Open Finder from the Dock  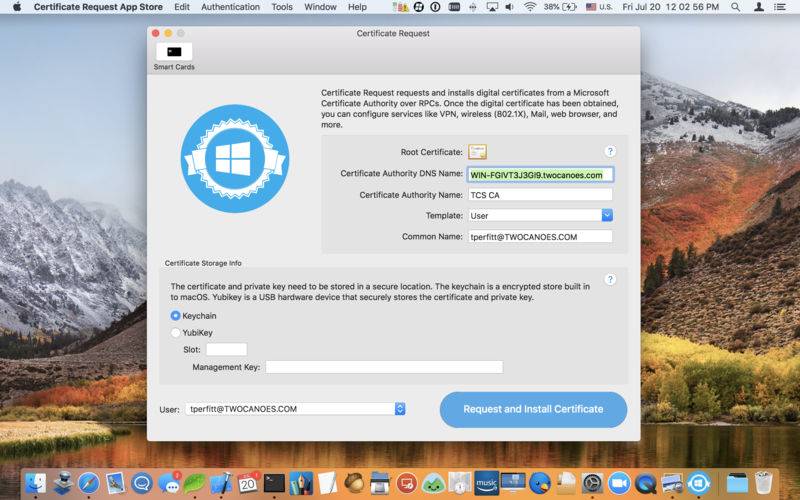point(36,483)
